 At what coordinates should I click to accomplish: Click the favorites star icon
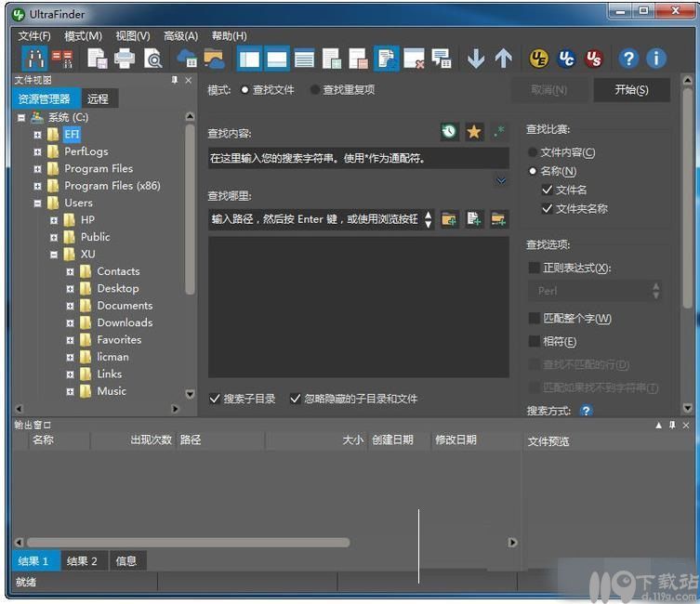(474, 132)
